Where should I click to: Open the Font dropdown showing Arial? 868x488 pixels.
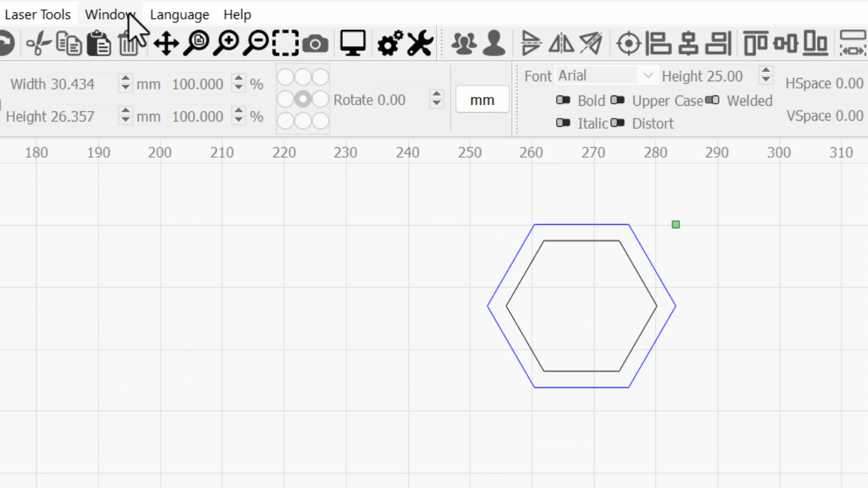(606, 75)
